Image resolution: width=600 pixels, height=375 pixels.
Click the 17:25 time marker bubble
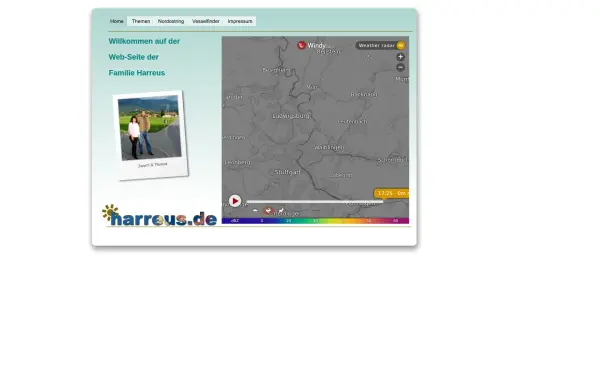[391, 193]
